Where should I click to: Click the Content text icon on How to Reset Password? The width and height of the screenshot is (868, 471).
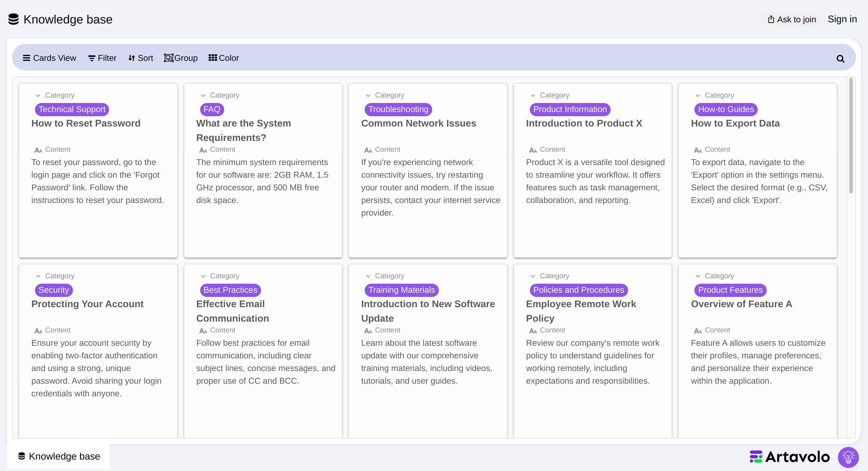pos(38,150)
